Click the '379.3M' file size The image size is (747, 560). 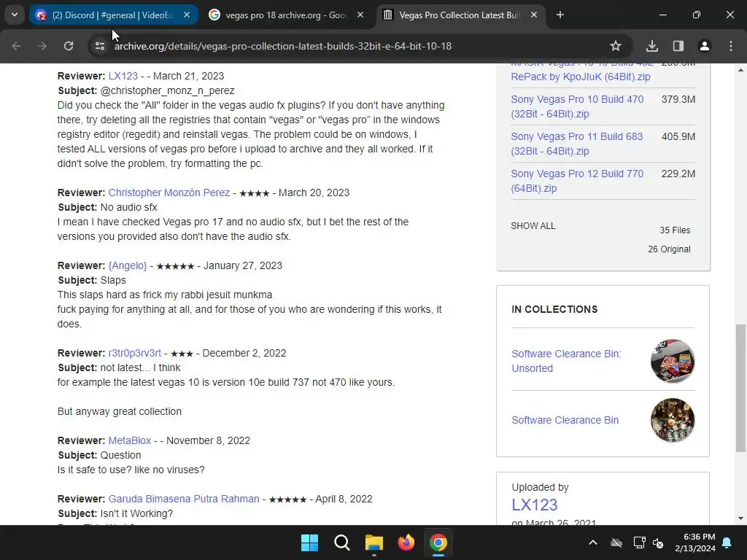coord(678,99)
